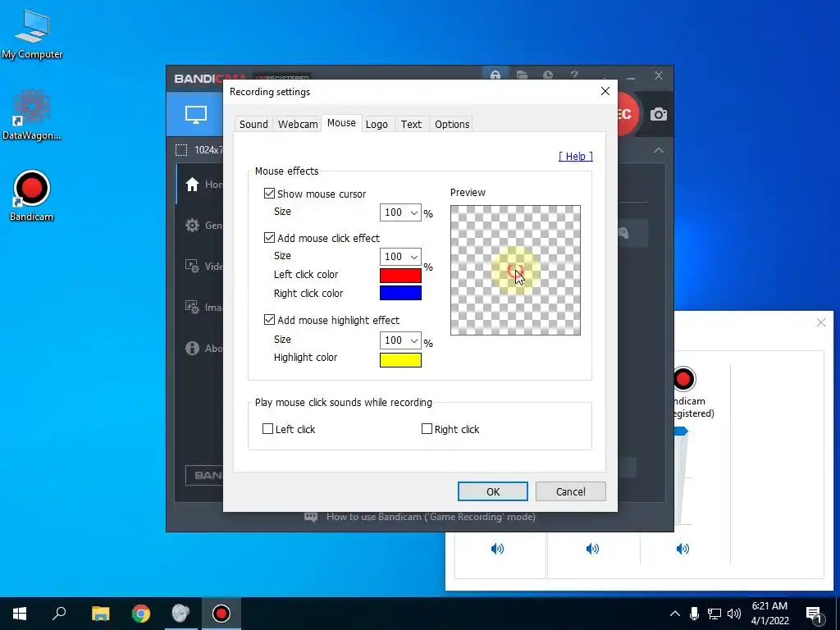The width and height of the screenshot is (840, 630).
Task: Click the Cancel button
Action: tap(571, 492)
